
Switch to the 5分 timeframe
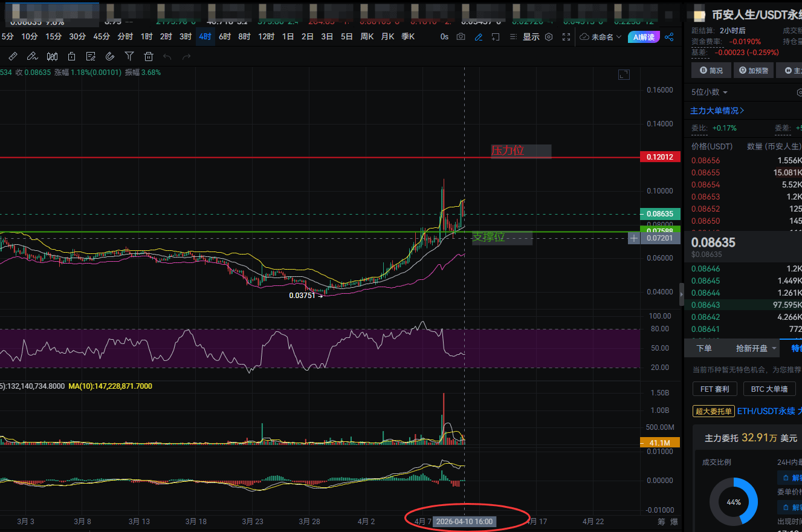pyautogui.click(x=8, y=36)
